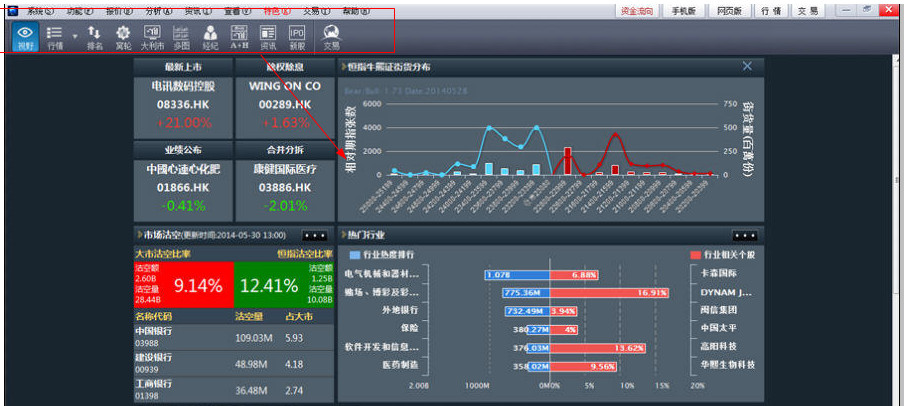The image size is (905, 406).
Task: Open the 查看(V) menu
Action: click(x=237, y=11)
